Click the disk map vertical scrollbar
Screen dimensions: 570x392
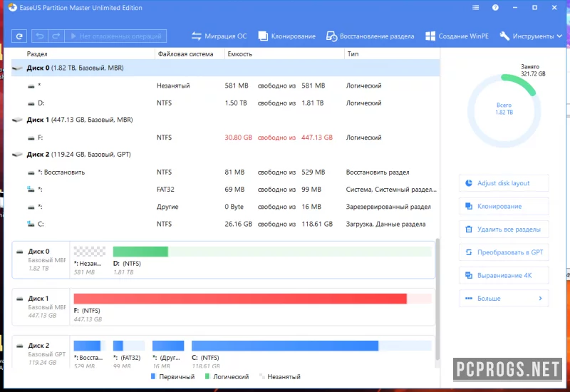pyautogui.click(x=437, y=299)
